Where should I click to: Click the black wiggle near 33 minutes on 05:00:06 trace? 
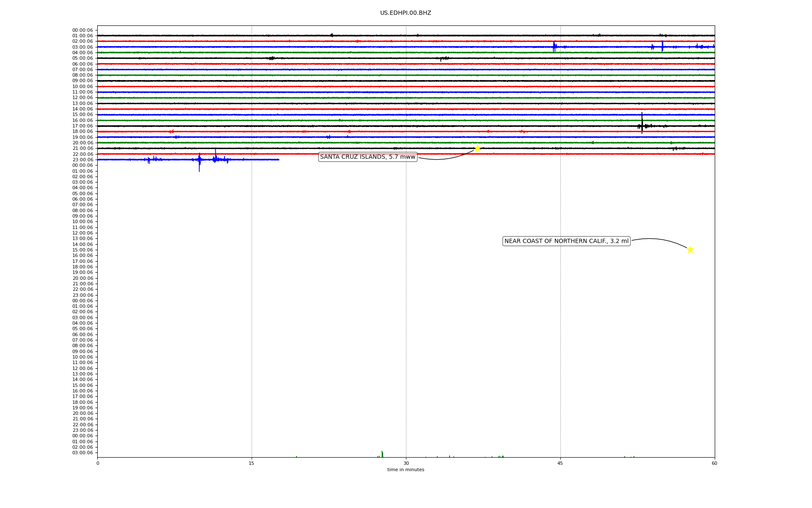443,58
